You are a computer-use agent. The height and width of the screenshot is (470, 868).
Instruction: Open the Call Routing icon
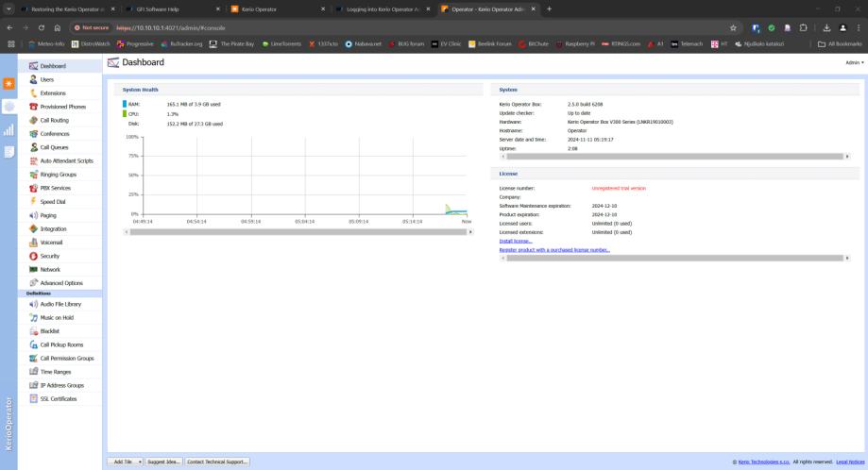[33, 120]
